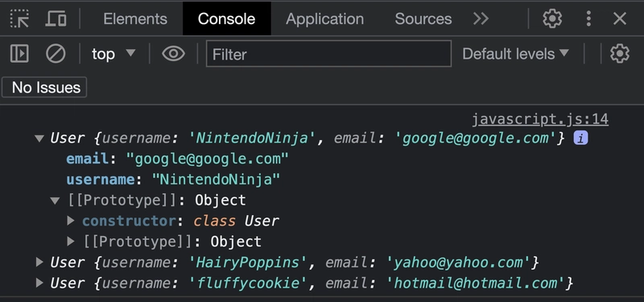Image resolution: width=644 pixels, height=302 pixels.
Task: Click the "class User" constructor value
Action: point(236,221)
